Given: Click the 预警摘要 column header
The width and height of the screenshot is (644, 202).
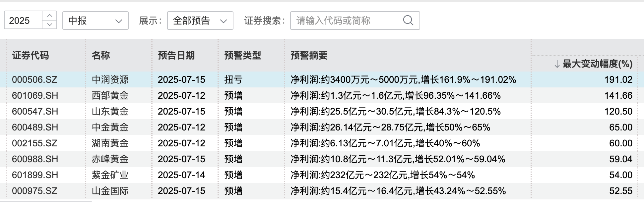Looking at the screenshot, I should 309,55.
